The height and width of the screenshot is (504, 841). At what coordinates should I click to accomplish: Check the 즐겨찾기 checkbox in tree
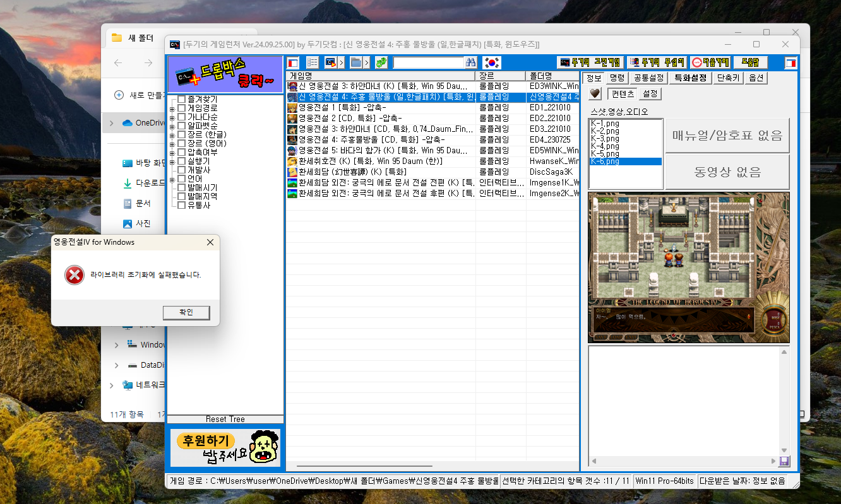pyautogui.click(x=182, y=100)
